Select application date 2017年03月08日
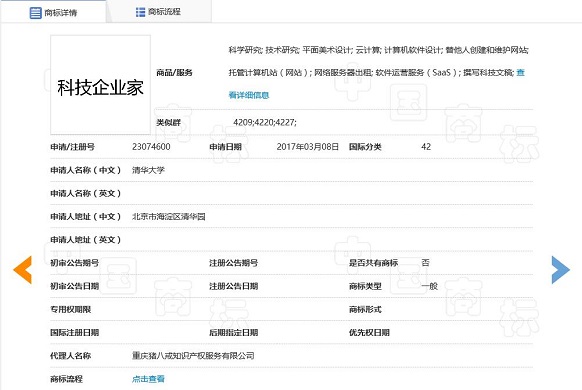The height and width of the screenshot is (390, 582). (307, 147)
